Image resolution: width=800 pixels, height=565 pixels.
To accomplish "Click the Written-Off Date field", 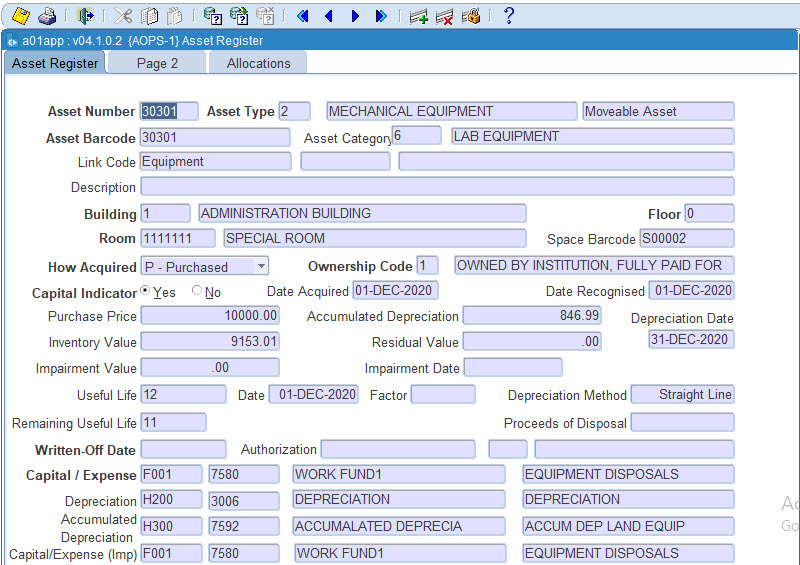I will pyautogui.click(x=183, y=450).
